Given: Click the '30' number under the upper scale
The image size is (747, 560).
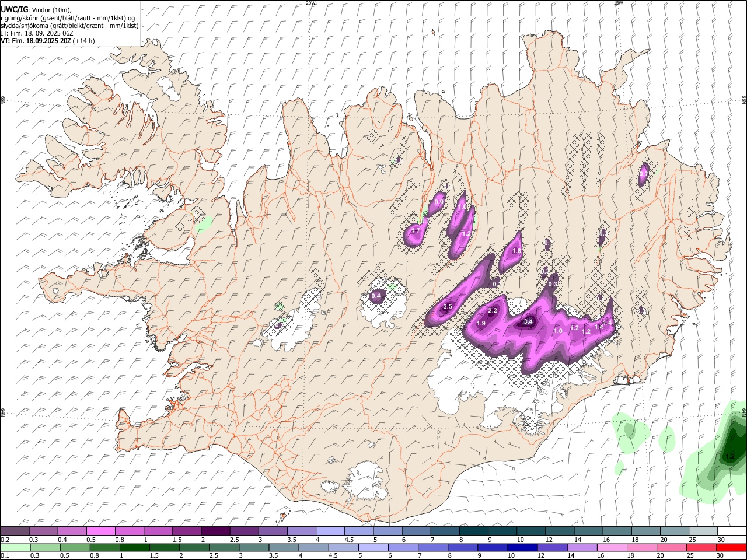Looking at the screenshot, I should 721,540.
